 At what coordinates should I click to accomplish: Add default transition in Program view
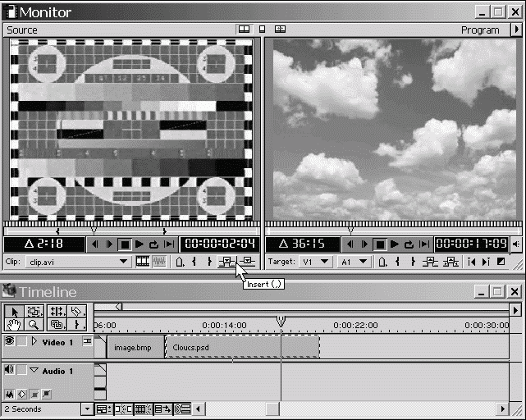[501, 262]
